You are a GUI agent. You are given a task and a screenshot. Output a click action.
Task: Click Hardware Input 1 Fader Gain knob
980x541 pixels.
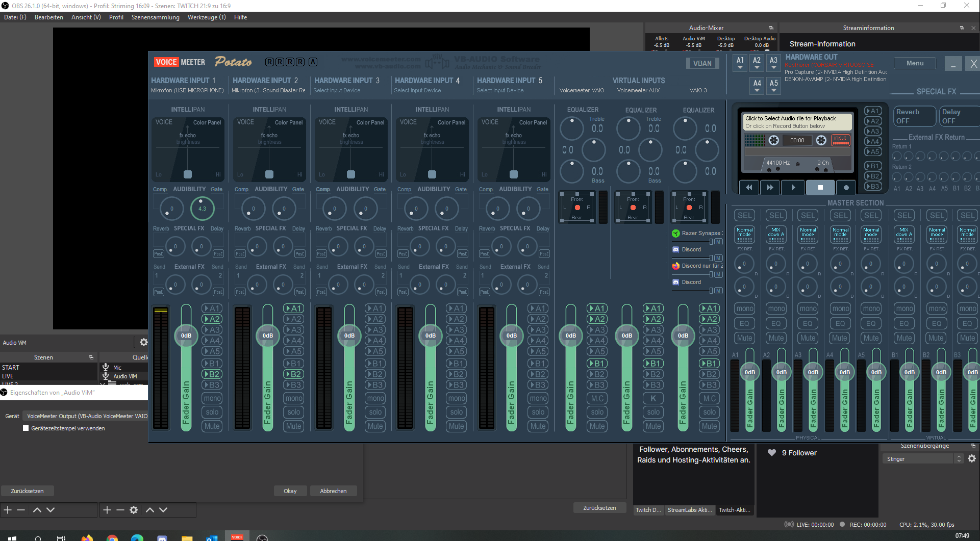[x=186, y=336]
